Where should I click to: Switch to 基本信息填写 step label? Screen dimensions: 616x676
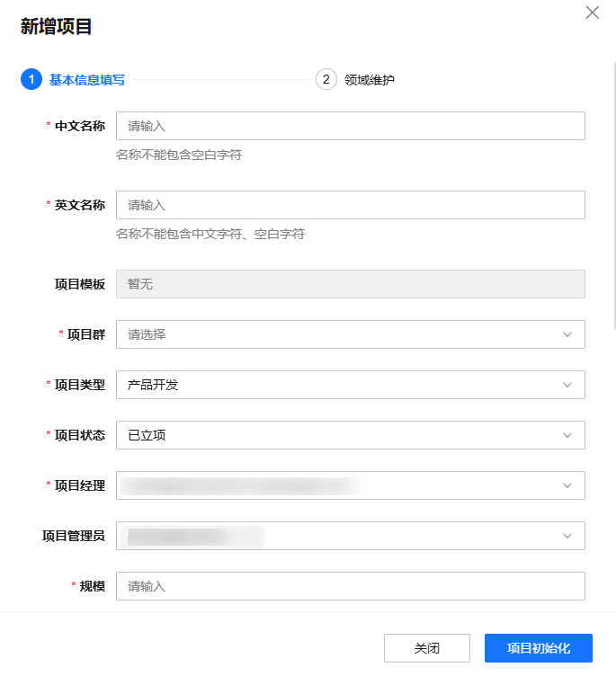point(87,80)
